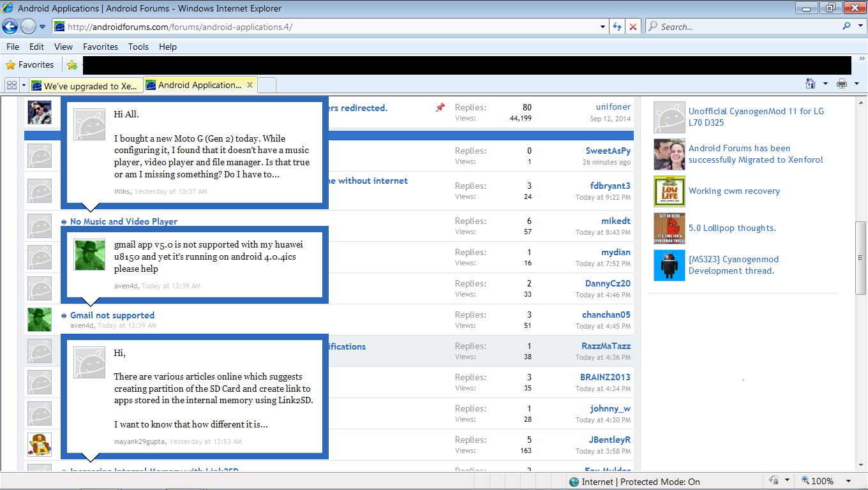Click the 5.0 Lollipop thoughts thumbnail image
The width and height of the screenshot is (868, 490).
pos(669,228)
